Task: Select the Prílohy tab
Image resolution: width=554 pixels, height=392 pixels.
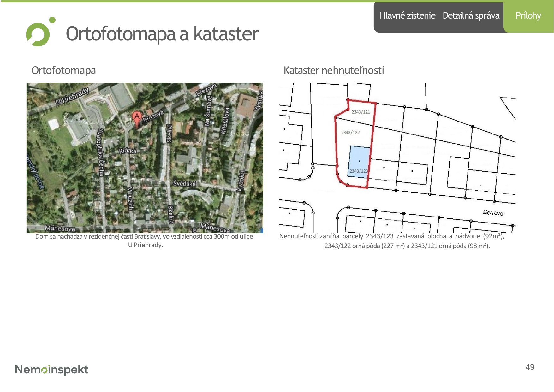Action: (x=528, y=15)
